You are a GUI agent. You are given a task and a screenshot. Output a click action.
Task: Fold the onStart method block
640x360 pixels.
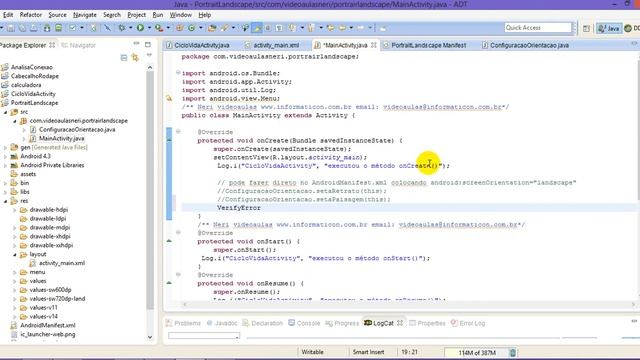tap(178, 232)
